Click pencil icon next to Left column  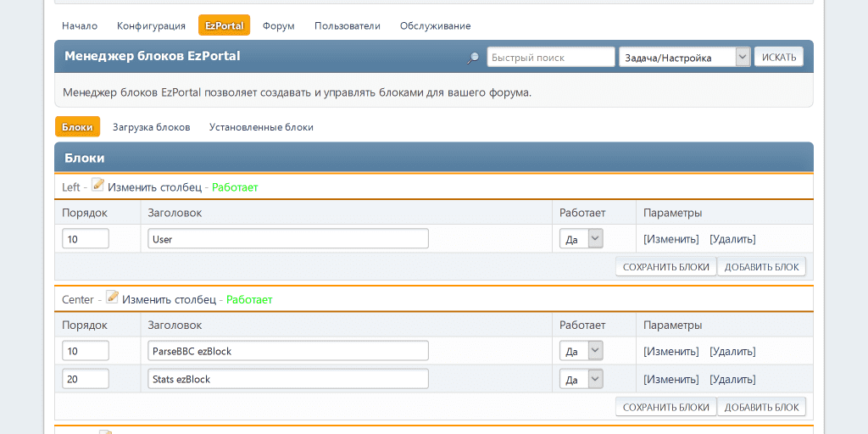[97, 185]
